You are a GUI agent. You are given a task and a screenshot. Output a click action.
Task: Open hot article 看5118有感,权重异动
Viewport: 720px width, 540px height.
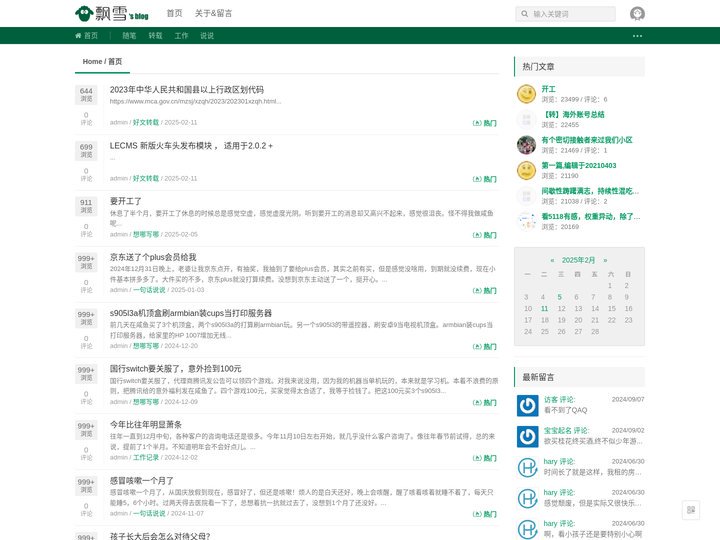click(591, 216)
